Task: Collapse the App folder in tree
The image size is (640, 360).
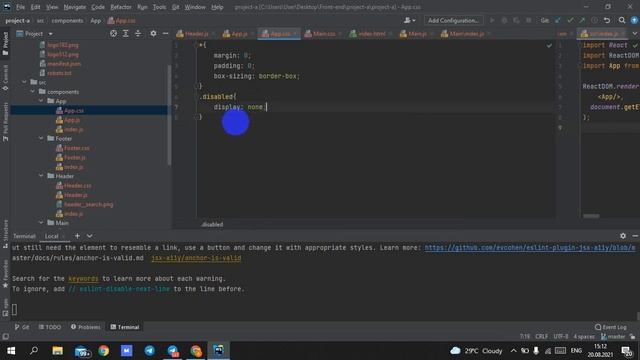Action: [x=41, y=101]
